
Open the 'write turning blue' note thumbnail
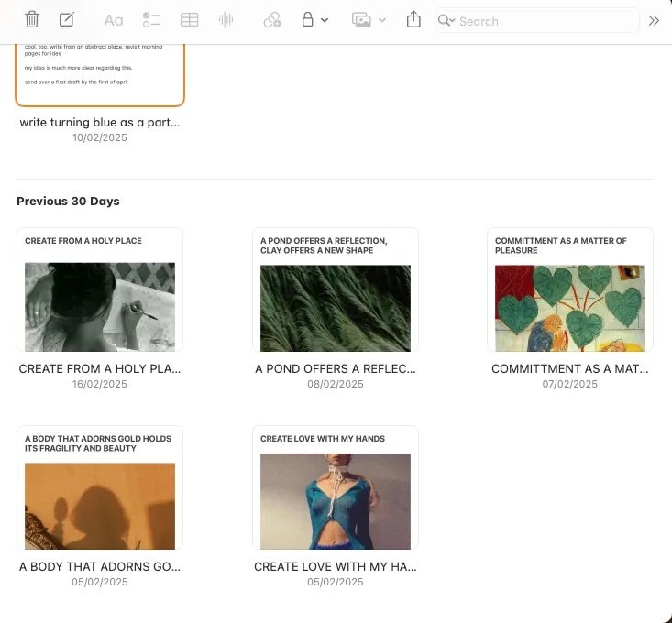(x=100, y=74)
